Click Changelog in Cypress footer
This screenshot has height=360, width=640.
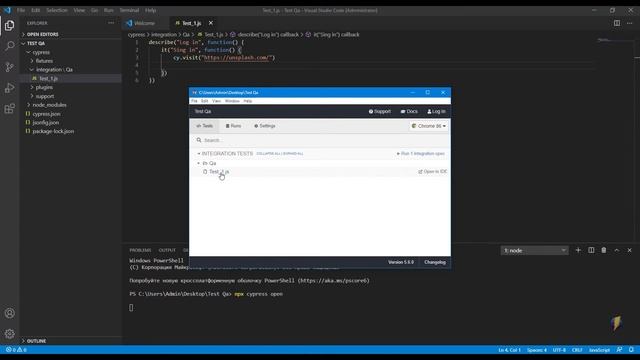435,262
